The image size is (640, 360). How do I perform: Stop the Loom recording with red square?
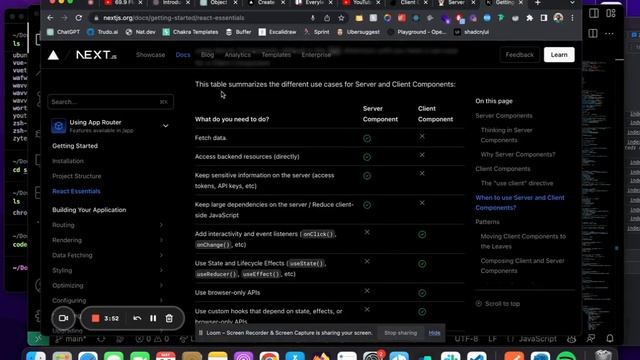(96, 318)
